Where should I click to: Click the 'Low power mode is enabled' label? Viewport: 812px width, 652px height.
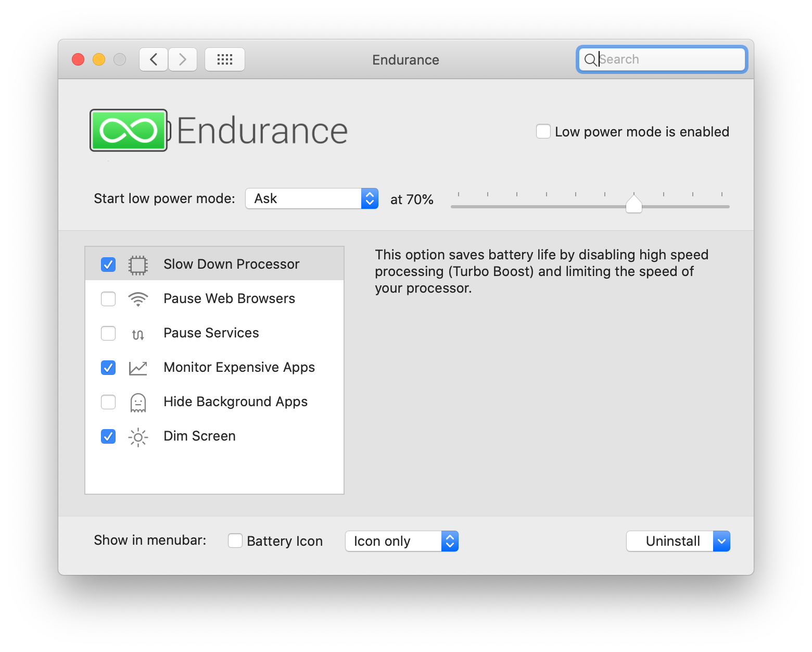(x=642, y=132)
